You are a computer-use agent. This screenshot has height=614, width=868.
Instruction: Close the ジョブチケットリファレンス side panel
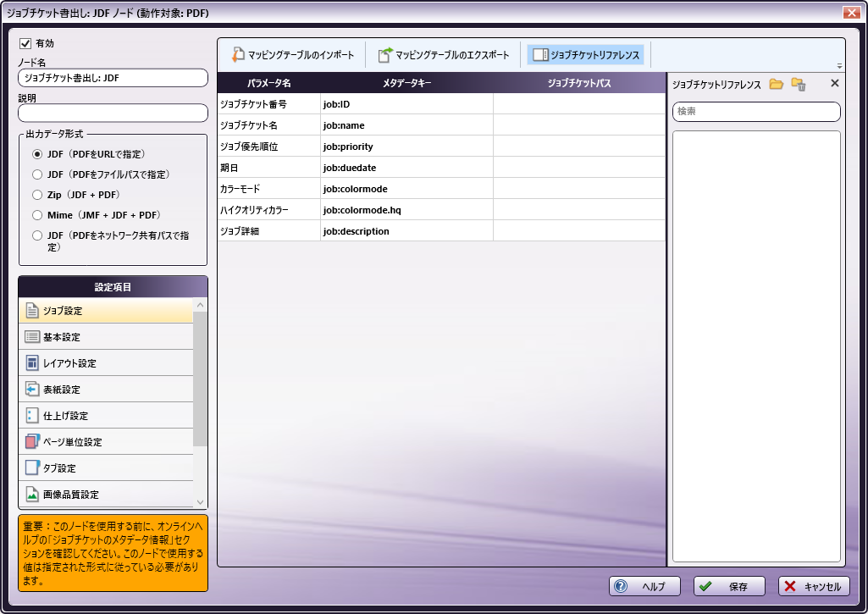click(x=835, y=83)
